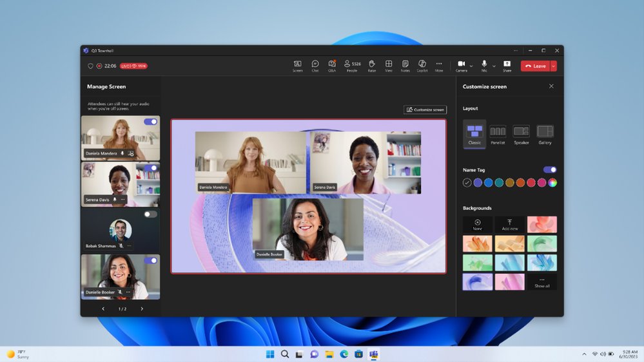644x362 pixels.
Task: Open the View options icon
Action: click(389, 65)
